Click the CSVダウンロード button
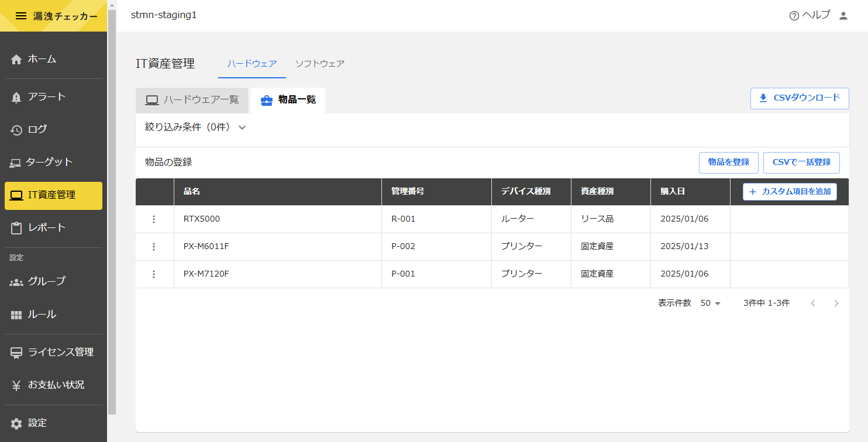Viewport: 868px width, 442px height. [800, 98]
